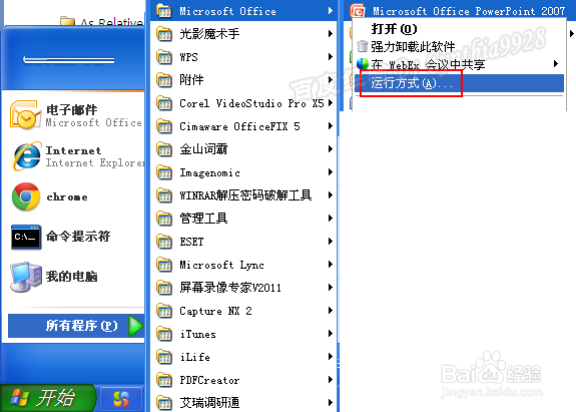Click the colorful quick launch taskbar icon

point(121,399)
